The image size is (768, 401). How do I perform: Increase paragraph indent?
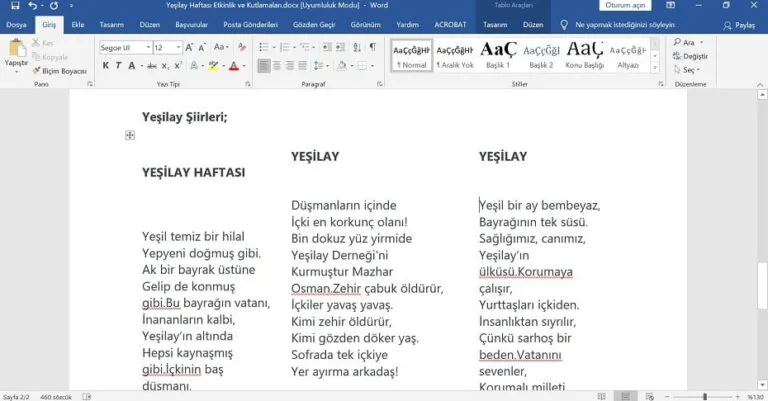point(340,47)
